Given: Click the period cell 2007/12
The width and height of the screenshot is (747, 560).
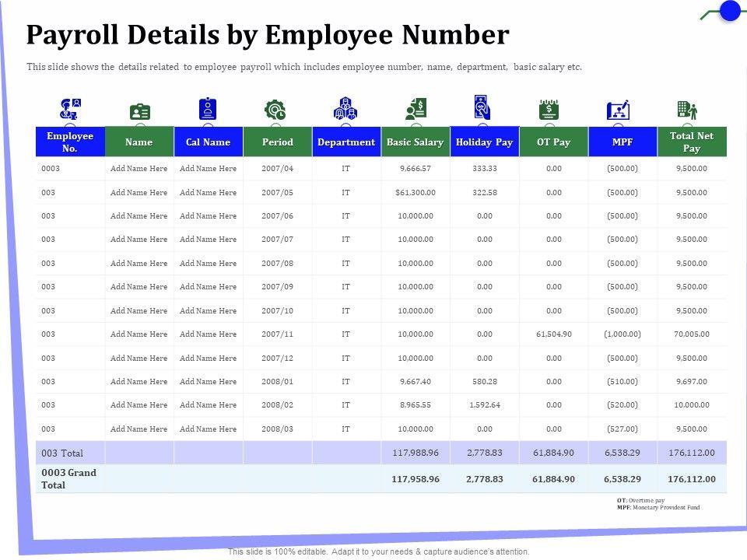Looking at the screenshot, I should (277, 358).
